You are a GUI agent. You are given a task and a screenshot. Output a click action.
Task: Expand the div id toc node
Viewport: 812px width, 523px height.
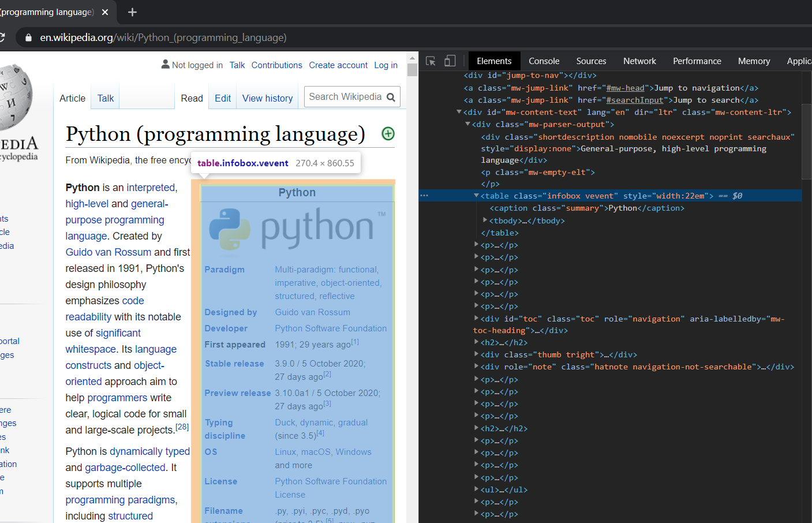click(476, 319)
